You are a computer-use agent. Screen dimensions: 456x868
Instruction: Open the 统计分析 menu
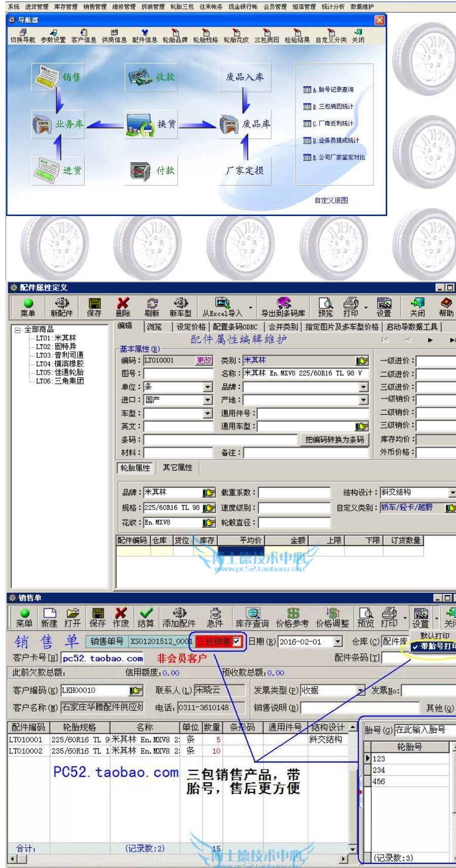click(333, 7)
